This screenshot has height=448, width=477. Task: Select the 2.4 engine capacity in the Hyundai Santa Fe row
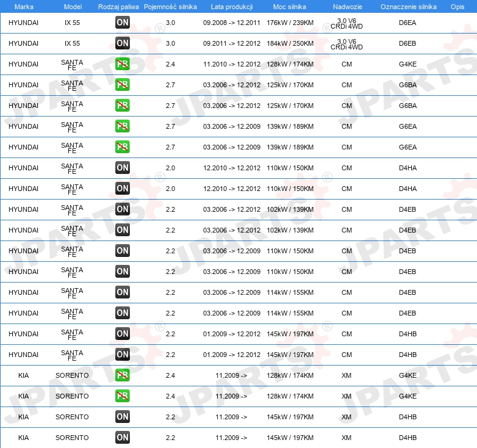pyautogui.click(x=170, y=64)
